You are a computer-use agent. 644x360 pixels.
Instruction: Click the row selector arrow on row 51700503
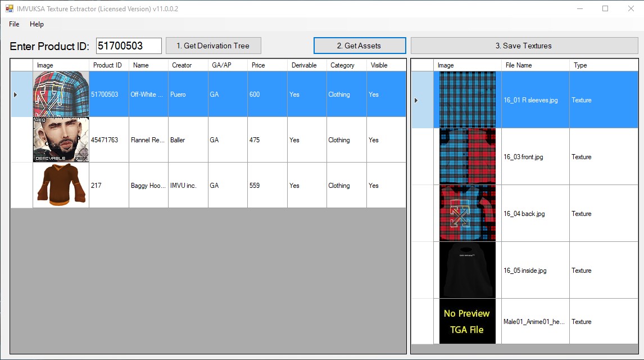[x=16, y=94]
